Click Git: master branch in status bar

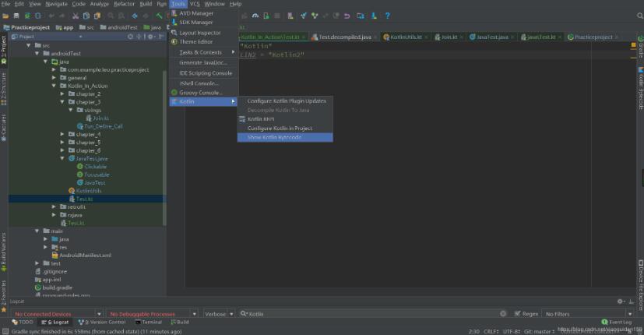click(539, 331)
